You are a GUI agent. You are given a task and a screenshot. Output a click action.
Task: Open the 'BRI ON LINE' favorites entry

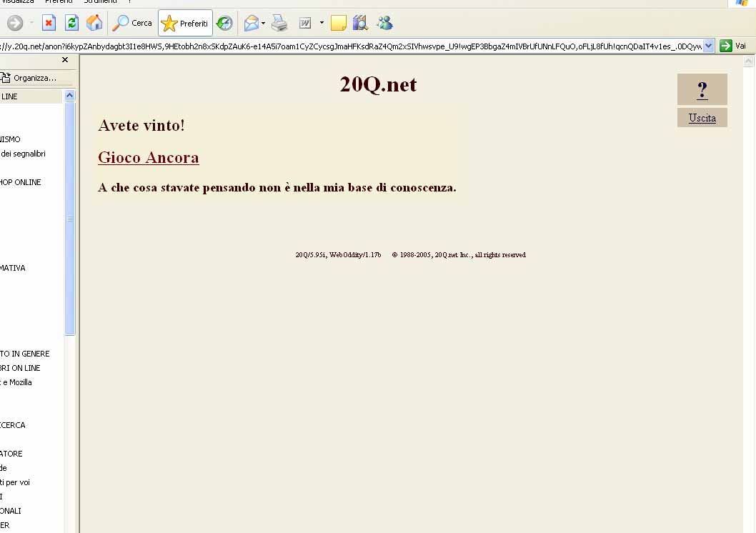(20, 368)
